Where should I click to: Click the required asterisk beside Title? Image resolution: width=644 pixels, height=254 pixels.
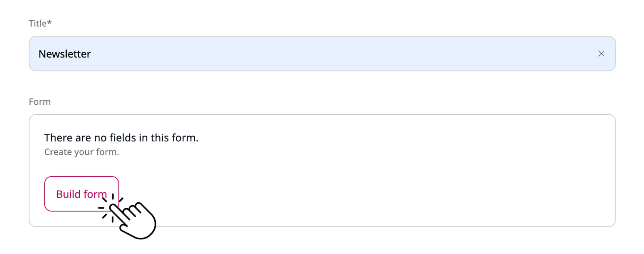[50, 22]
